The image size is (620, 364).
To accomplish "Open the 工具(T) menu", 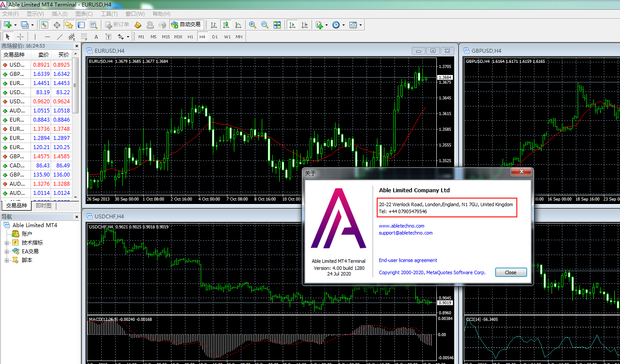I will [x=109, y=14].
